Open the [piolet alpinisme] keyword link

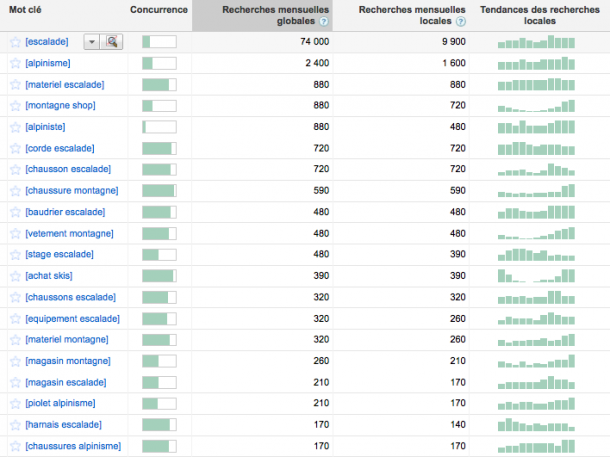tap(60, 403)
